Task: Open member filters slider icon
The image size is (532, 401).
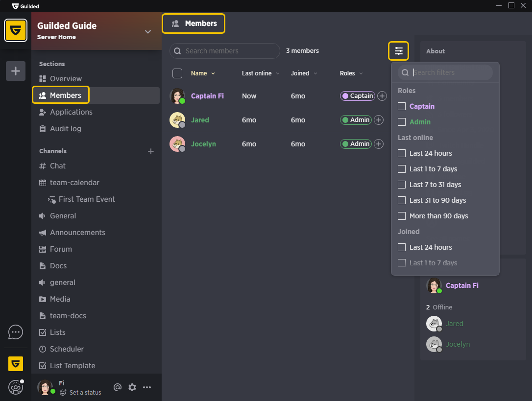Action: (399, 51)
